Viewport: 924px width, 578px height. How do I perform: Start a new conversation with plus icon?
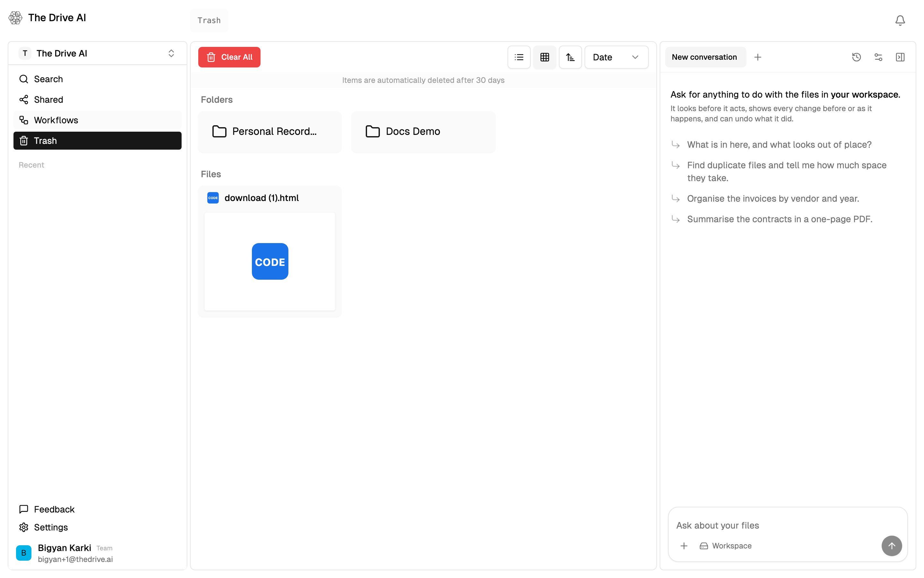[x=757, y=57]
